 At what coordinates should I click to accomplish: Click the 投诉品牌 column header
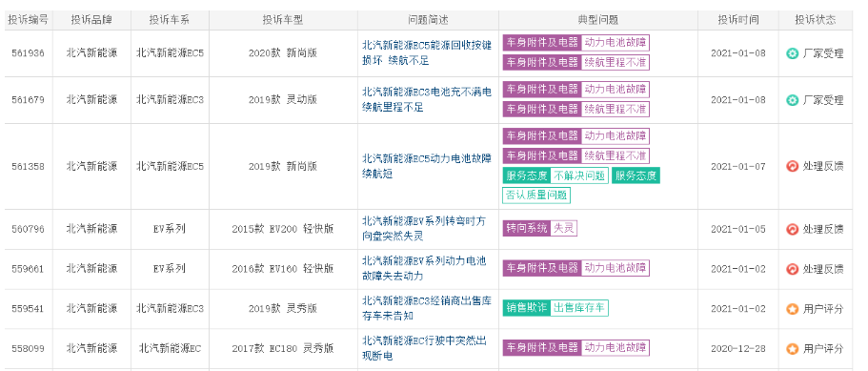pyautogui.click(x=91, y=20)
